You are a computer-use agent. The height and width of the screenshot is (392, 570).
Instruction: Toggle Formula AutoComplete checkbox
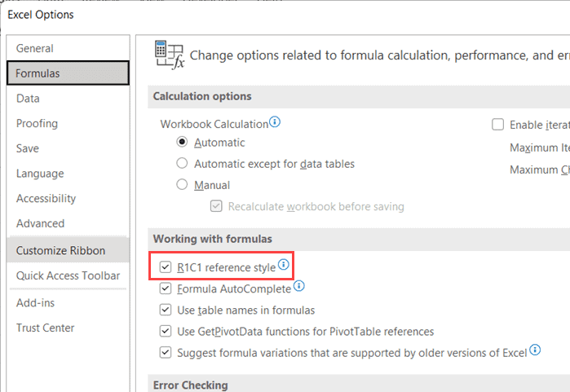pos(166,288)
